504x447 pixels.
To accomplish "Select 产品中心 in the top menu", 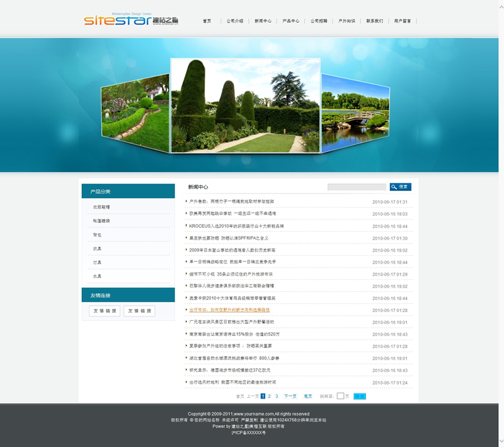I will click(x=291, y=21).
